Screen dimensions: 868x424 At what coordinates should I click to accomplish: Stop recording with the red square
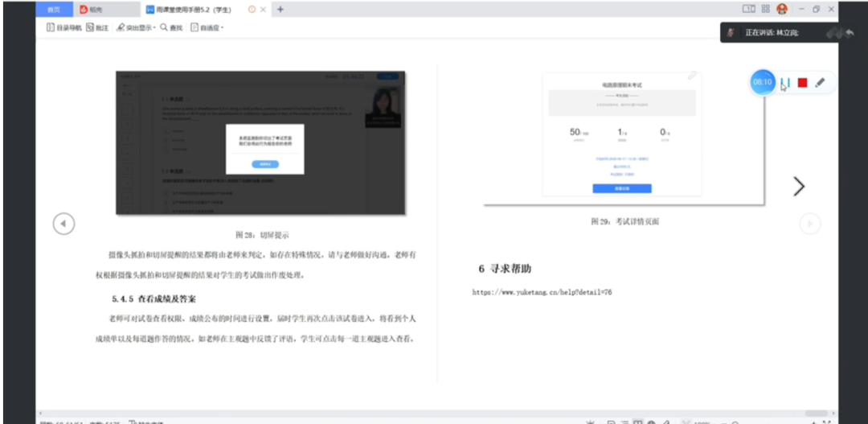[802, 82]
